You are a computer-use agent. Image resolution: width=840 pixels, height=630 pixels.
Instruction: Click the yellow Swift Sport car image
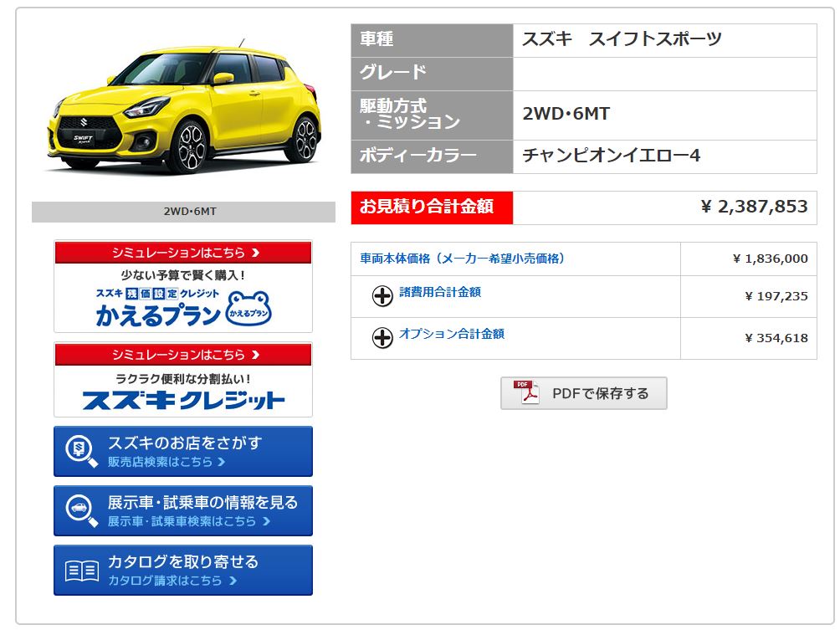[x=184, y=107]
